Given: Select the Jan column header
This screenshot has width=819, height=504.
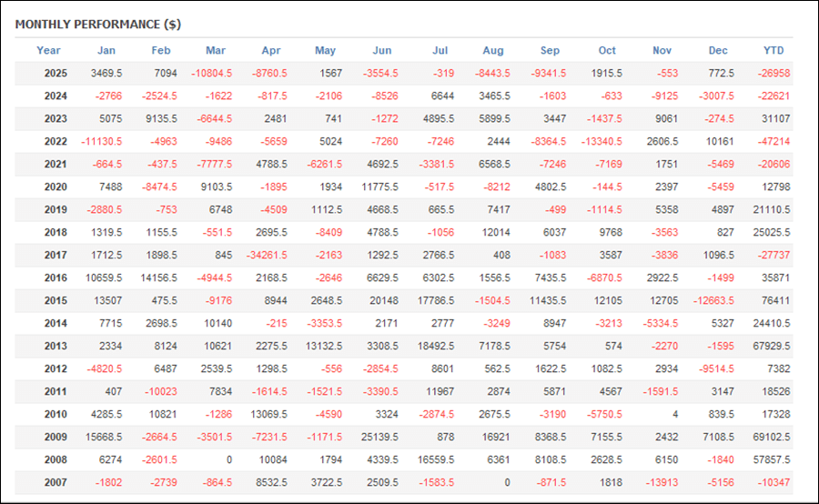Looking at the screenshot, I should [x=106, y=51].
